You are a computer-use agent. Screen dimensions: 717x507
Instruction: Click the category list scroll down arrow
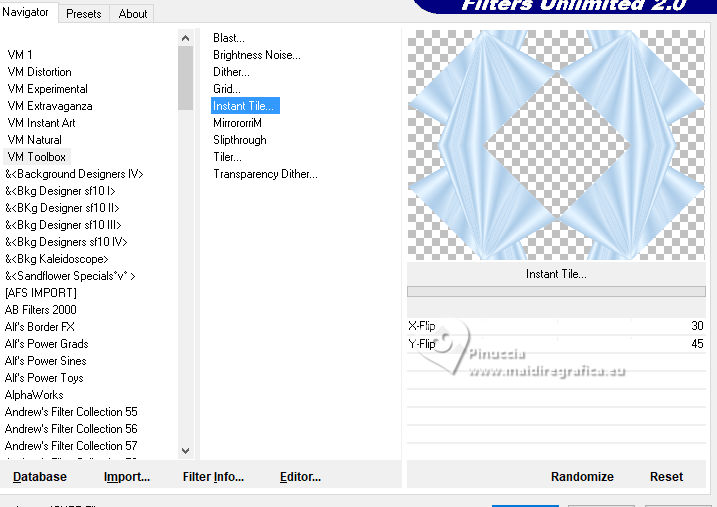tap(185, 451)
